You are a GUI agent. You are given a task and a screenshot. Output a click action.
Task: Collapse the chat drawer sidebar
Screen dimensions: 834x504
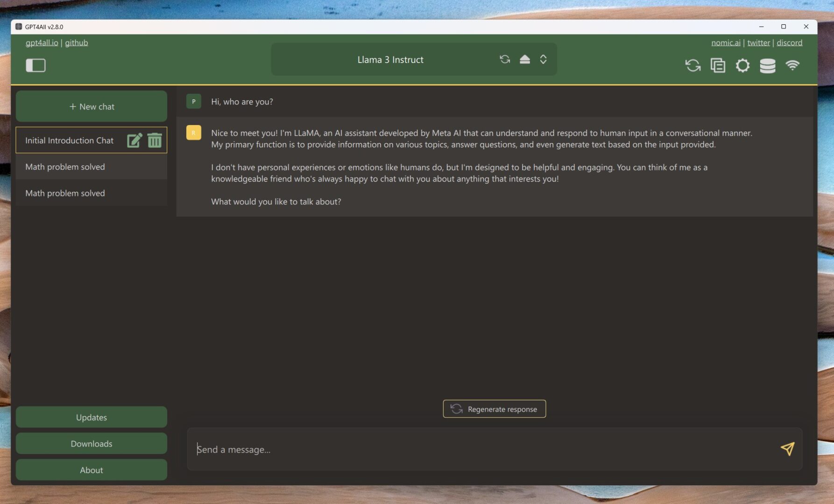(35, 65)
